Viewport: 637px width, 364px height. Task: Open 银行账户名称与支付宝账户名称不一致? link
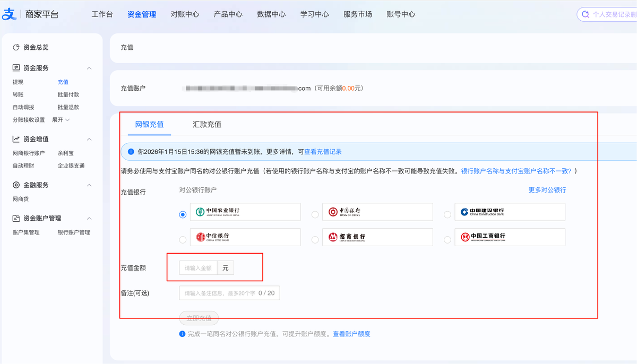point(516,171)
